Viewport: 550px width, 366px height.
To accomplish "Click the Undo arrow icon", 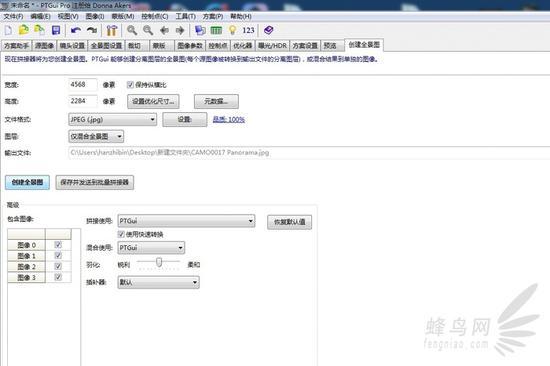I will coord(76,31).
